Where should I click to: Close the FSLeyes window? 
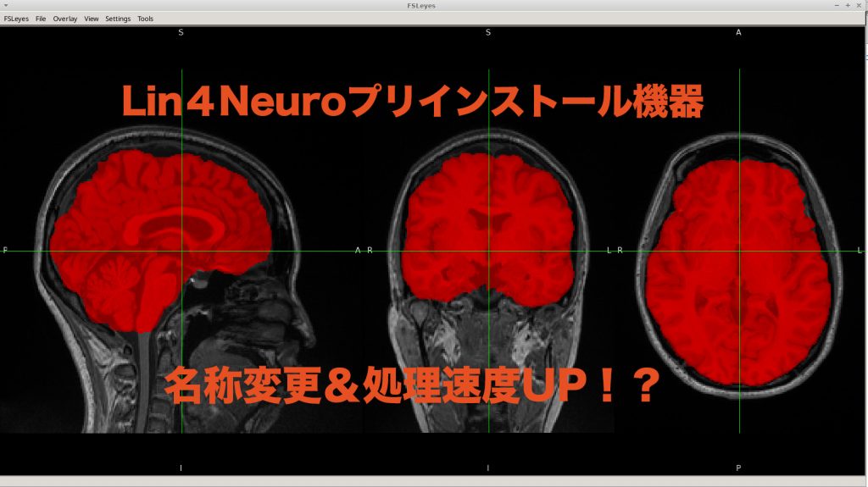(x=859, y=5)
